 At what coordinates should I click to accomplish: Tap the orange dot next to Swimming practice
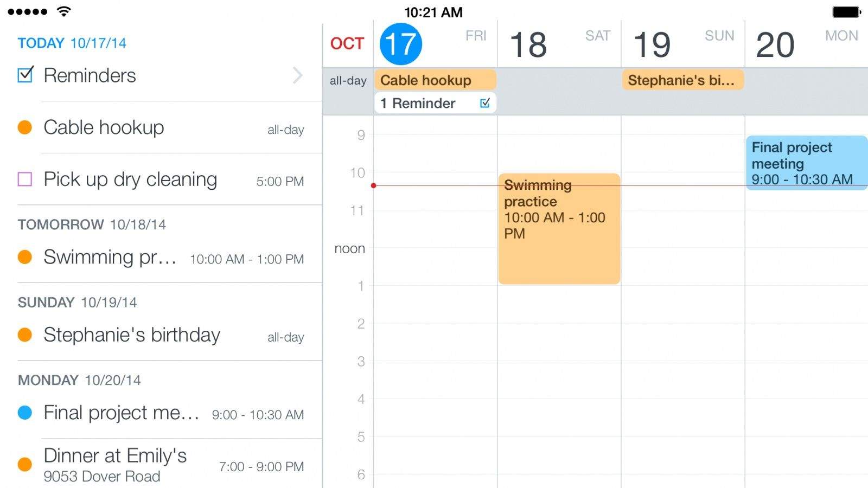(x=25, y=257)
